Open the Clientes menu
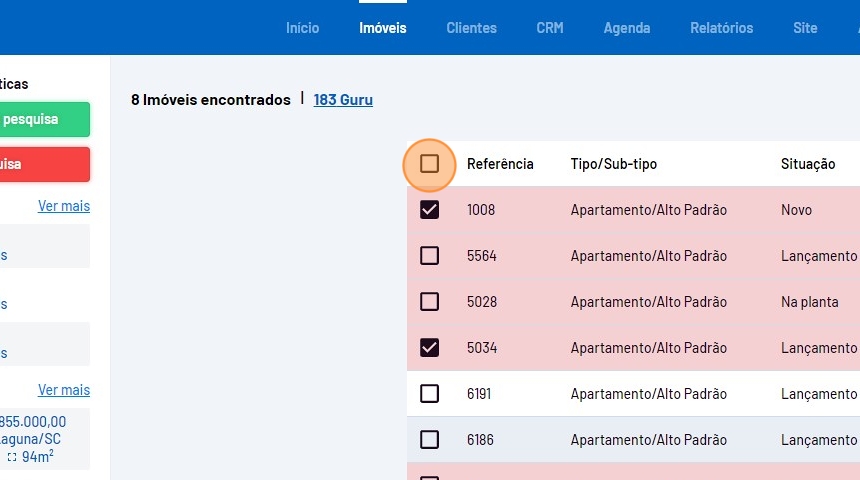This screenshot has width=860, height=480. 471,28
